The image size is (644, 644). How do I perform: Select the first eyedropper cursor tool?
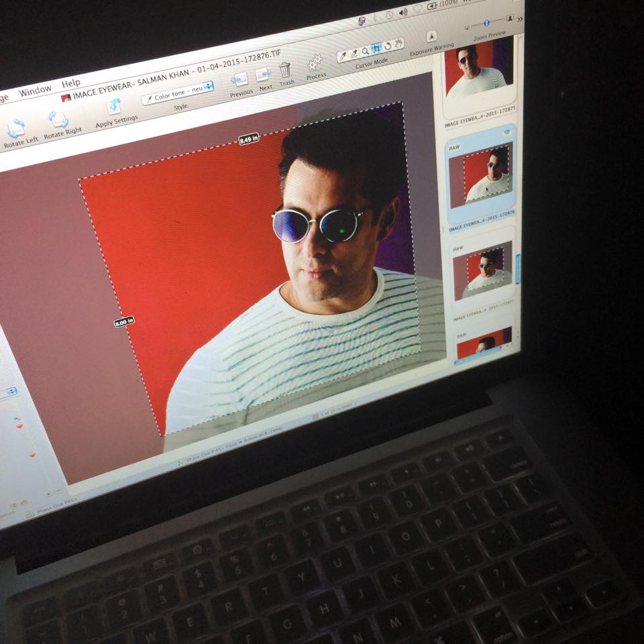[343, 56]
